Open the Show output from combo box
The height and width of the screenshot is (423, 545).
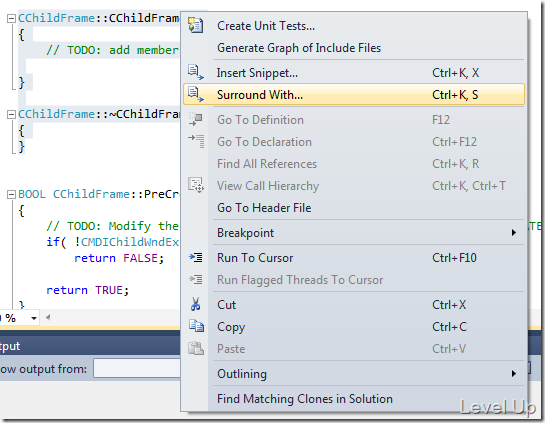(x=137, y=368)
